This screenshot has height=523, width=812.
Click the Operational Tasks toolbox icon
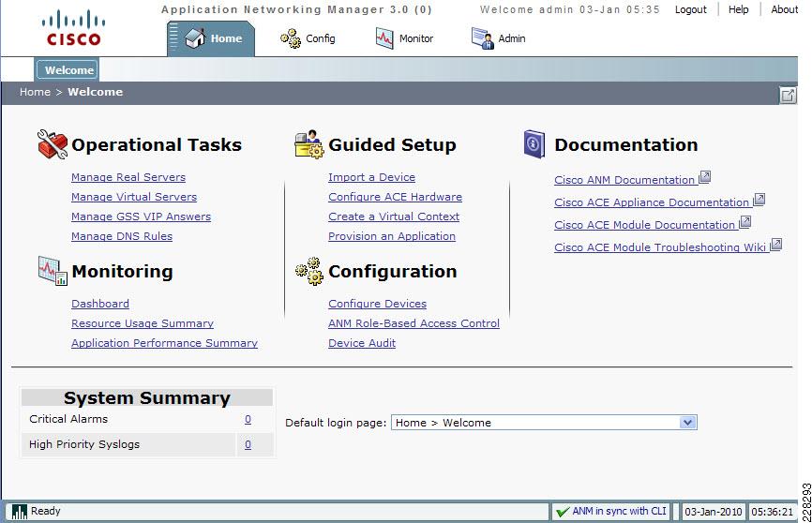coord(53,144)
